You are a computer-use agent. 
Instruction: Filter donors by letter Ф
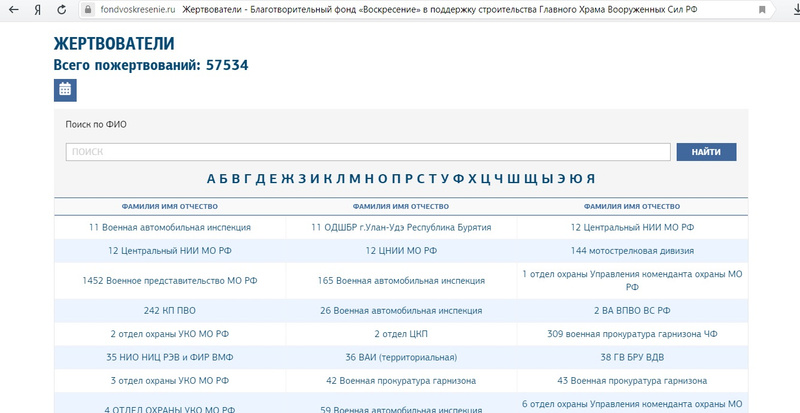[x=459, y=179]
